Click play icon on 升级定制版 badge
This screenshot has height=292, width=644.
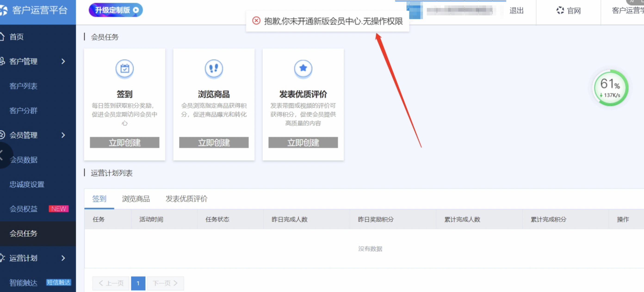(x=136, y=10)
